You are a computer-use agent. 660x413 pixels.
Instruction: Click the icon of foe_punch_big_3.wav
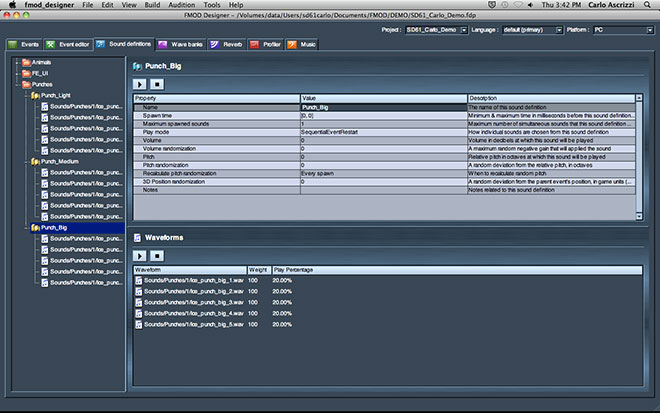pos(138,302)
